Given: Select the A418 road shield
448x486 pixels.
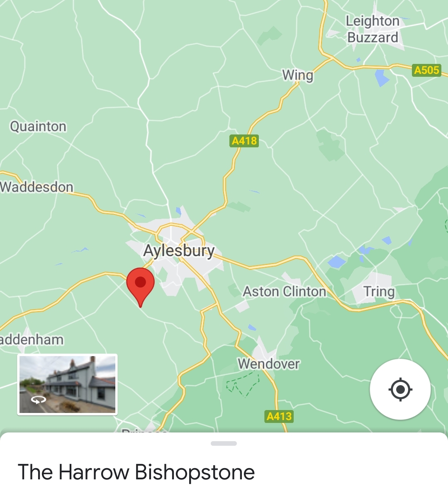Looking at the screenshot, I should click(x=244, y=141).
